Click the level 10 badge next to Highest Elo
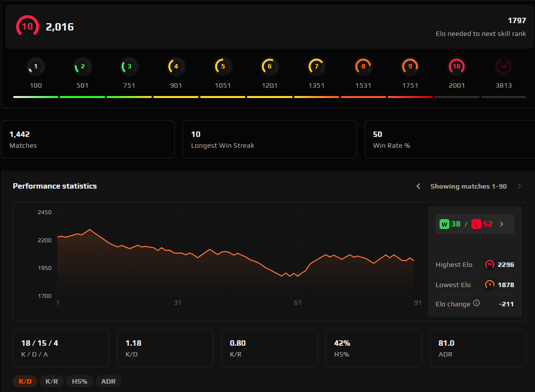This screenshot has width=535, height=392. tap(490, 264)
